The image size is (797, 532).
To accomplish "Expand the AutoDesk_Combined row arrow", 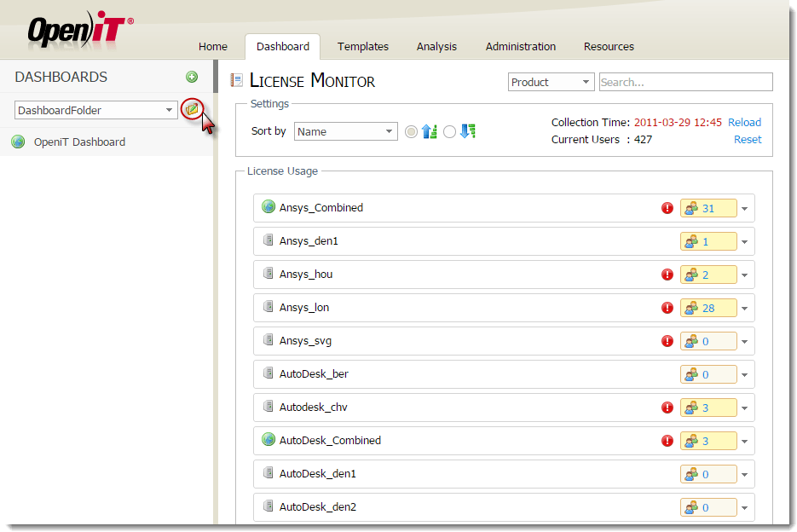I will 745,441.
